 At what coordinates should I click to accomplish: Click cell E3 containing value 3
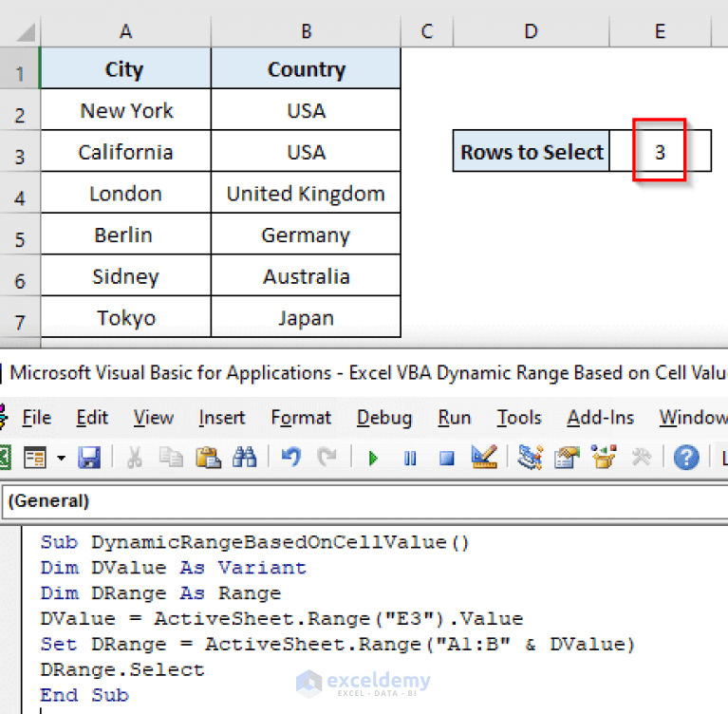[x=660, y=152]
